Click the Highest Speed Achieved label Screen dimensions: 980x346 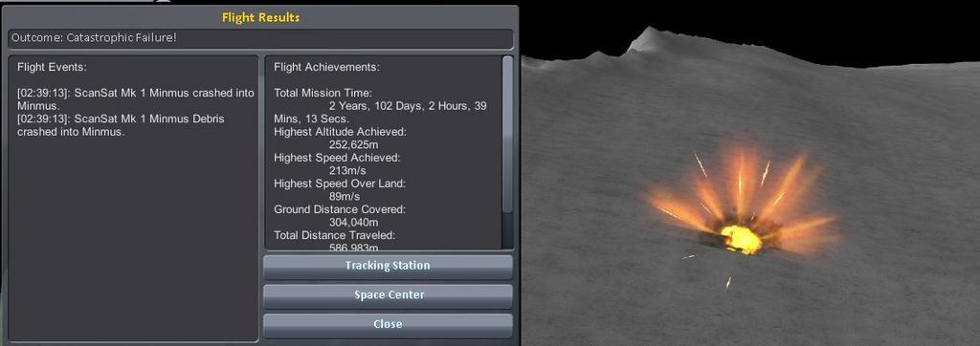pyautogui.click(x=337, y=158)
